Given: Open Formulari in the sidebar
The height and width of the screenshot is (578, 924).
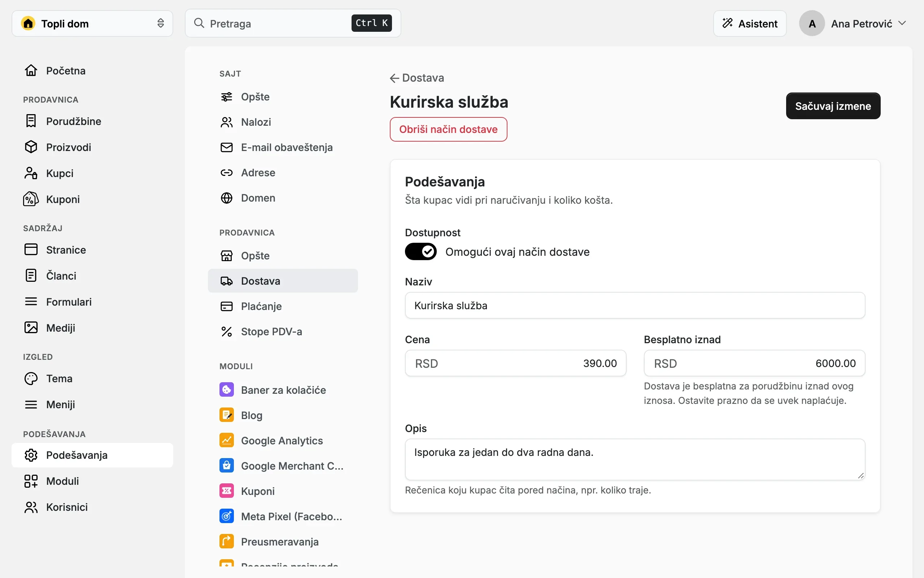Looking at the screenshot, I should pyautogui.click(x=92, y=302).
